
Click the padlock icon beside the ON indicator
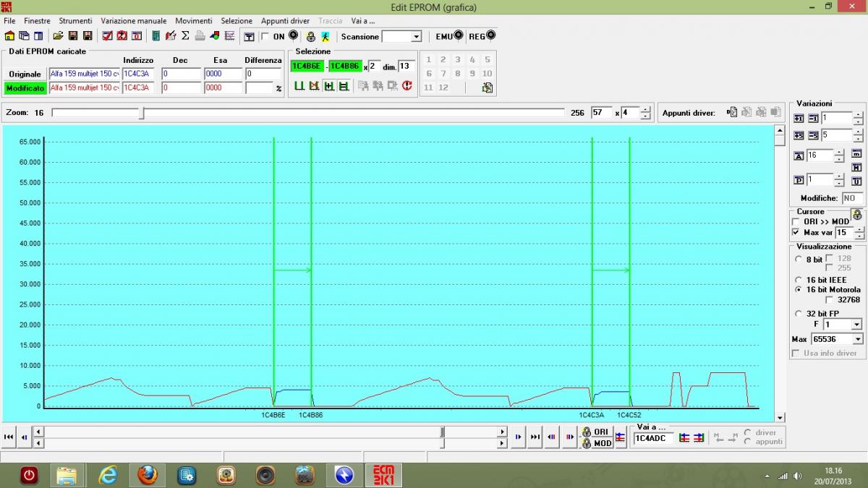point(311,36)
